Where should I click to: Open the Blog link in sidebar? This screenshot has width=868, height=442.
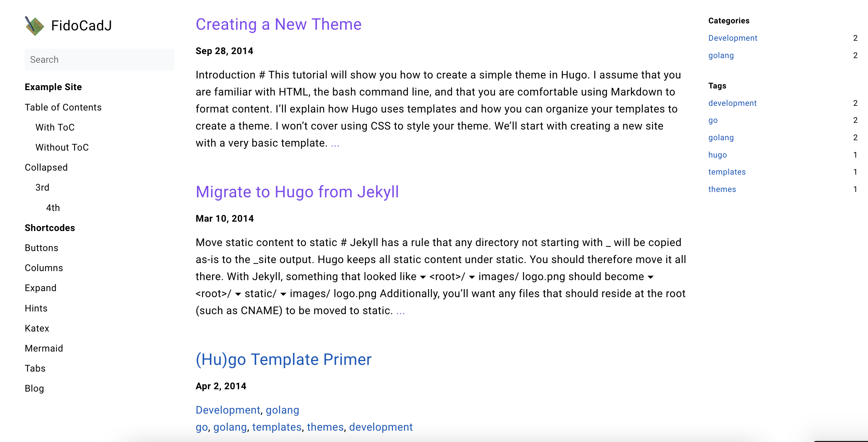tap(34, 389)
